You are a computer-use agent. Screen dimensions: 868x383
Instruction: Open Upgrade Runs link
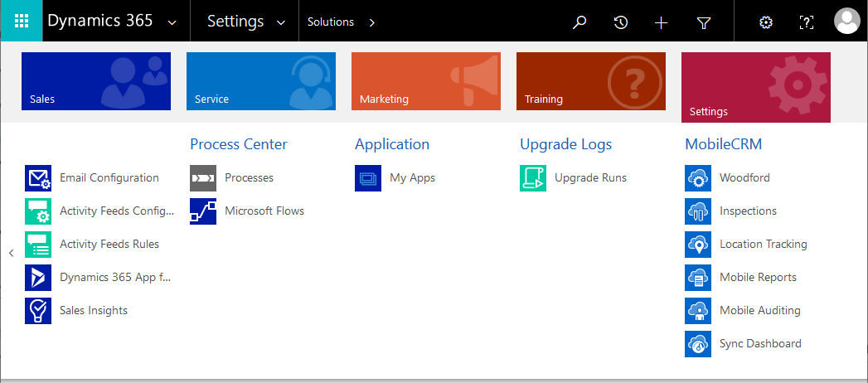pos(590,178)
